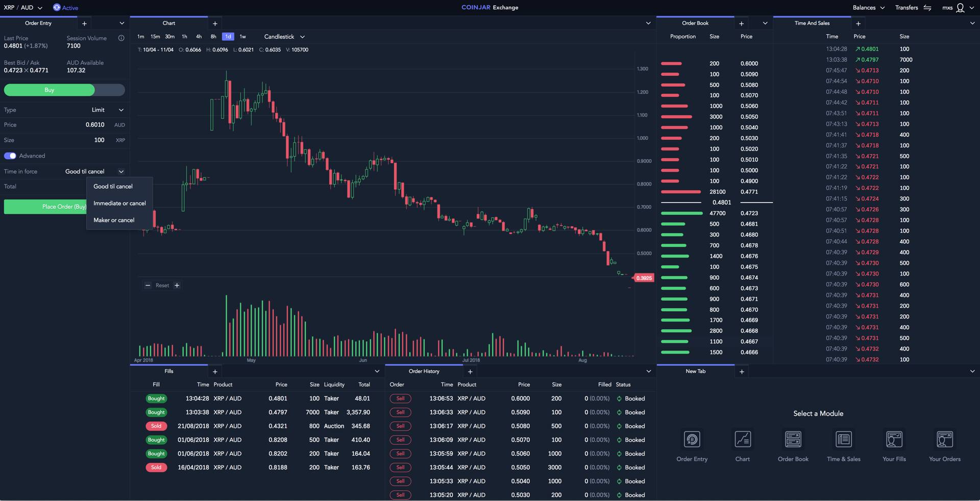Select the Your Fills module icon

click(x=894, y=439)
